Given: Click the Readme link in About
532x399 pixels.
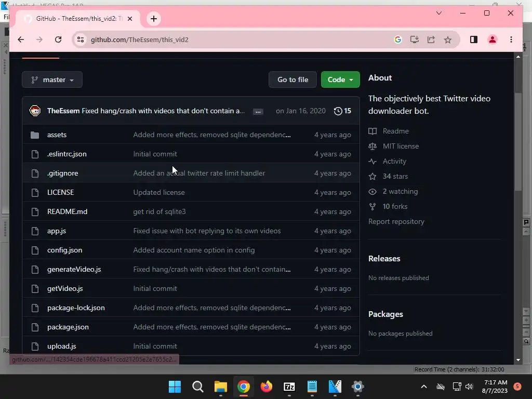Looking at the screenshot, I should pos(389,131).
